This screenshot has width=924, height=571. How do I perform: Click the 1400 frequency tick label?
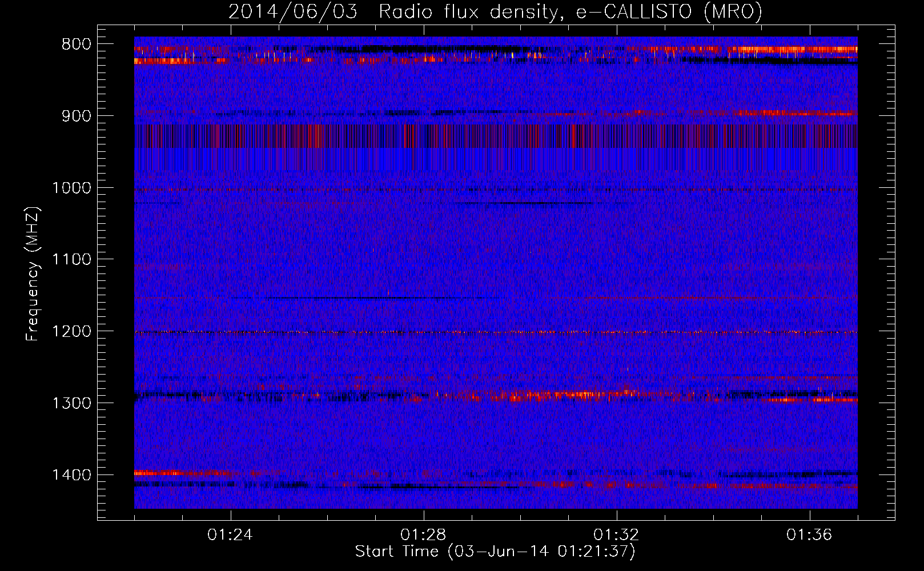tap(71, 475)
